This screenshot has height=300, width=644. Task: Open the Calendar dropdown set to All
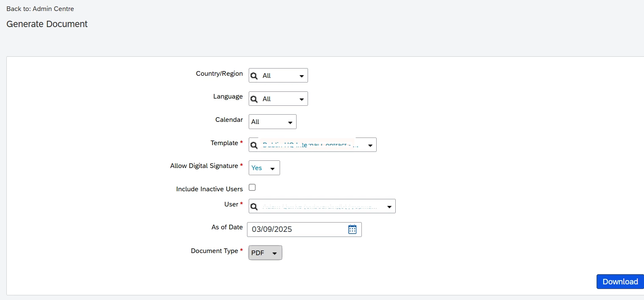point(272,122)
